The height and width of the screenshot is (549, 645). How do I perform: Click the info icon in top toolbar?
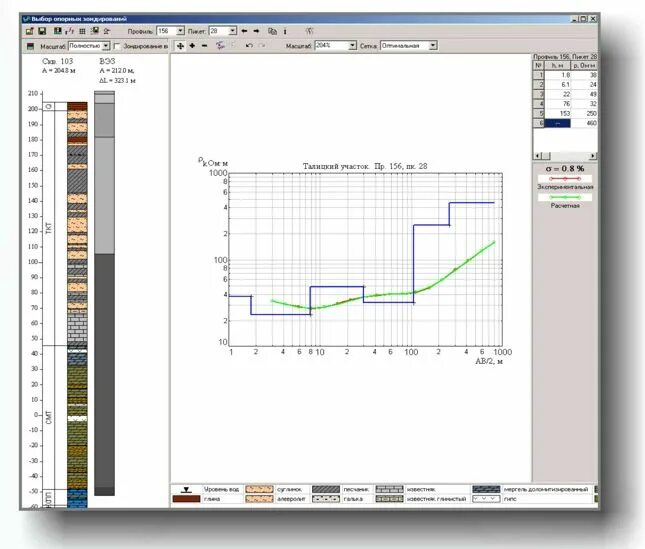(x=285, y=31)
